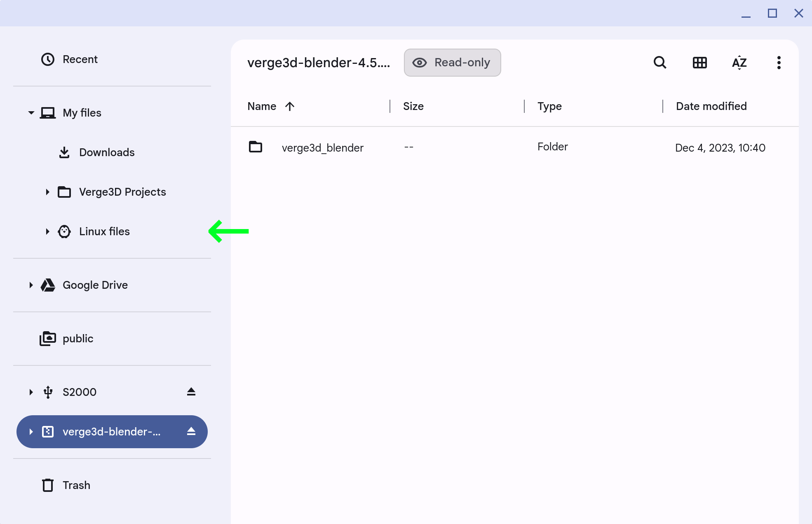
Task: Sort by Date modified column header
Action: pos(711,106)
